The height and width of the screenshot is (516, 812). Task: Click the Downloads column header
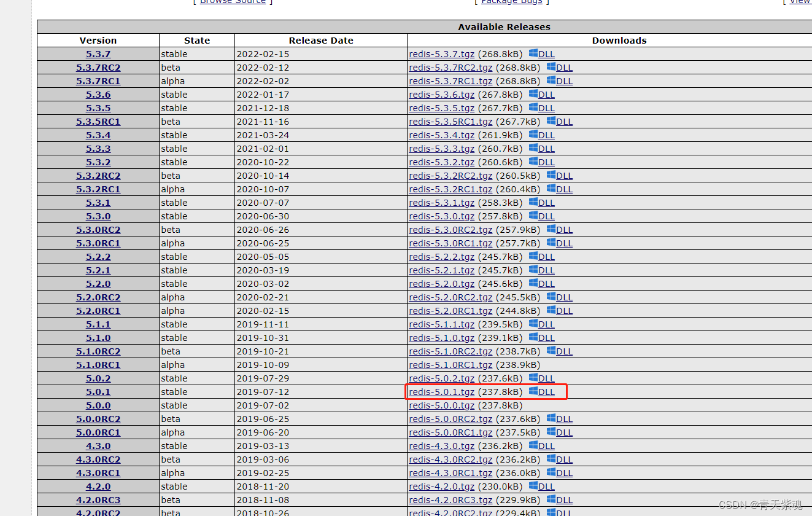pos(619,41)
